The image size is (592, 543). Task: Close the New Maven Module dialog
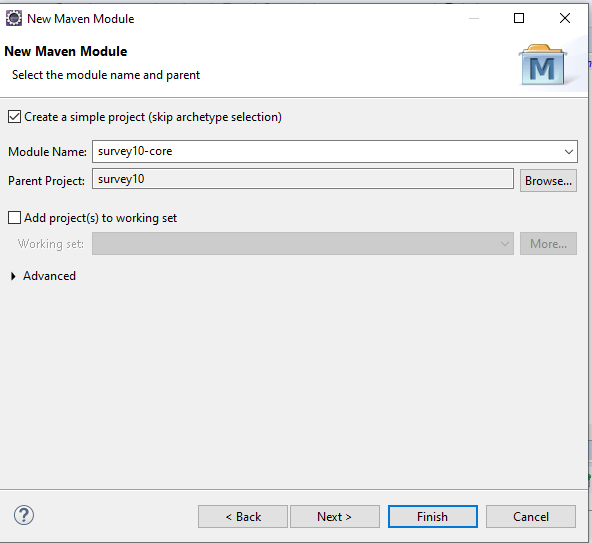(x=565, y=18)
